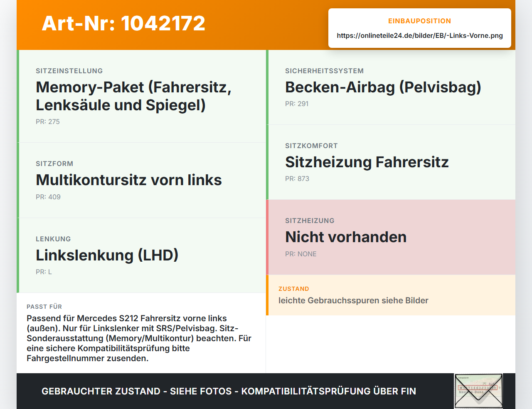The width and height of the screenshot is (532, 409).
Task: Click the PR: 873 code label
Action: click(297, 178)
